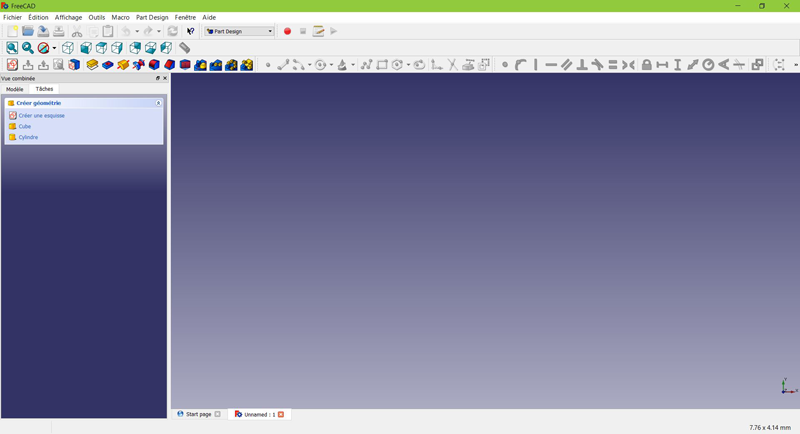Screen dimensions: 800x434
Task: Click the Create new sketch icon
Action: click(x=12, y=65)
